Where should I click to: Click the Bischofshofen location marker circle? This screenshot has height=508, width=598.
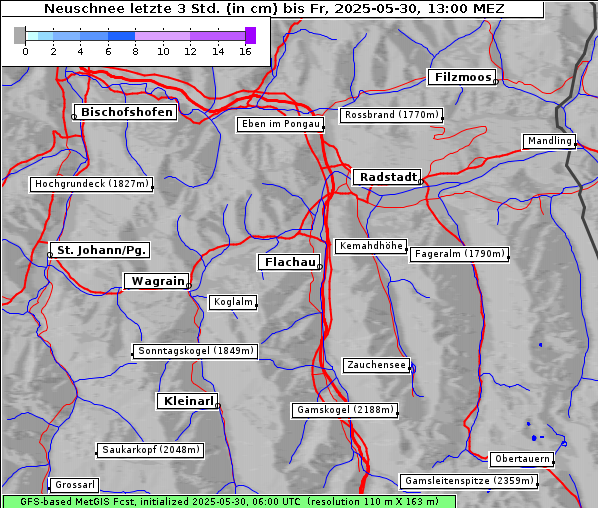pos(74,117)
